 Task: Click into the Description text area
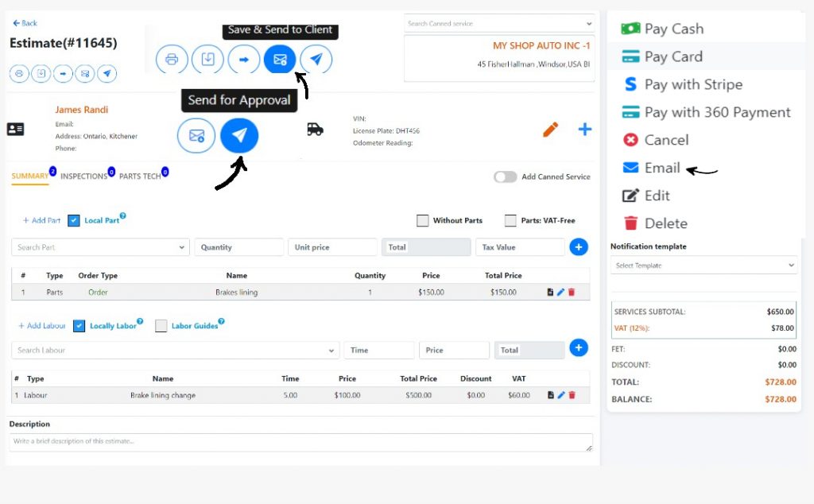click(x=300, y=442)
